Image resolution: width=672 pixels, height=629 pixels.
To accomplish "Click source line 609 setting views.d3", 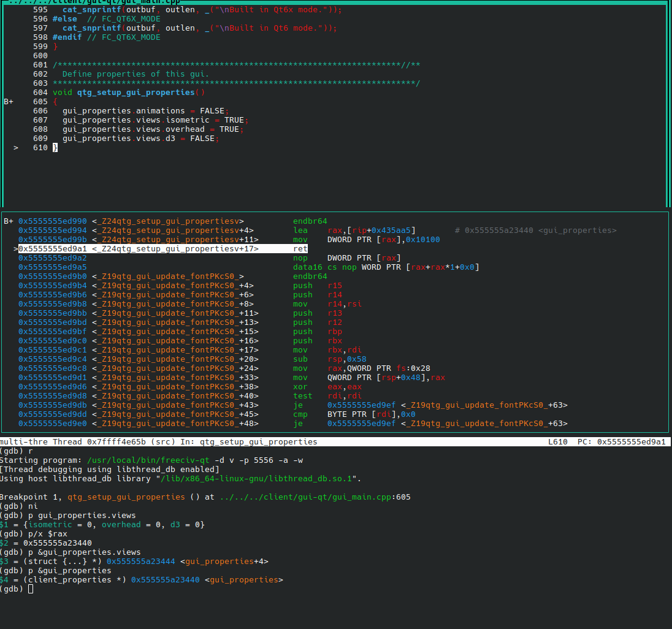I will point(139,139).
